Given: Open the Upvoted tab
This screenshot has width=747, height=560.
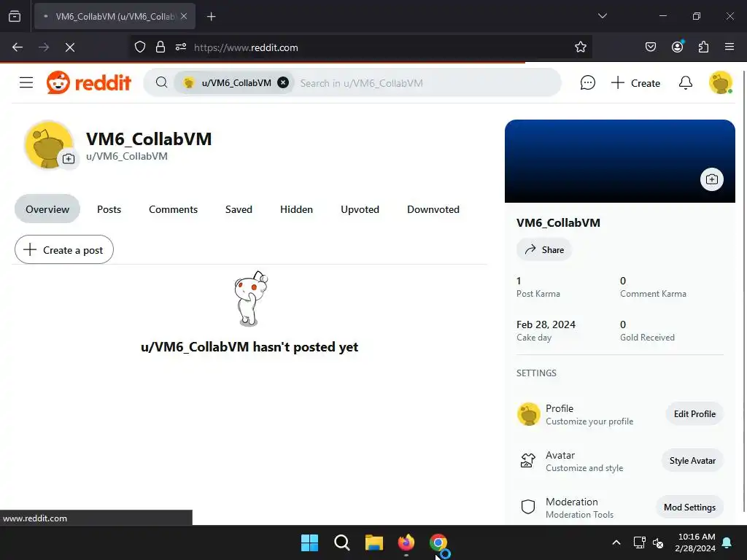Looking at the screenshot, I should pos(360,209).
